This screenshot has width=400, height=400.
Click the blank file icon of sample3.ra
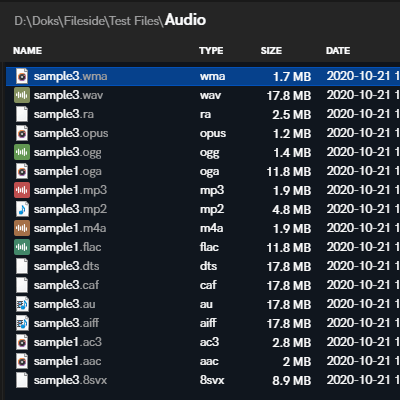[22, 114]
